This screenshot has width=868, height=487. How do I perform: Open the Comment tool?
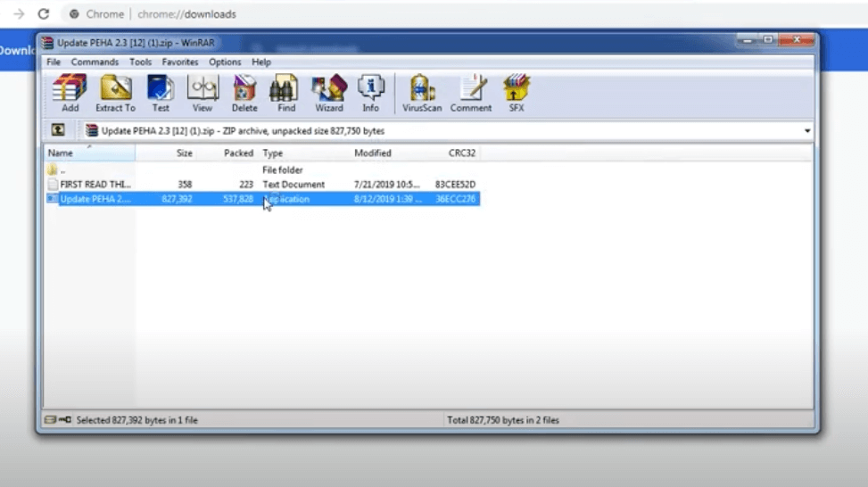pos(470,93)
